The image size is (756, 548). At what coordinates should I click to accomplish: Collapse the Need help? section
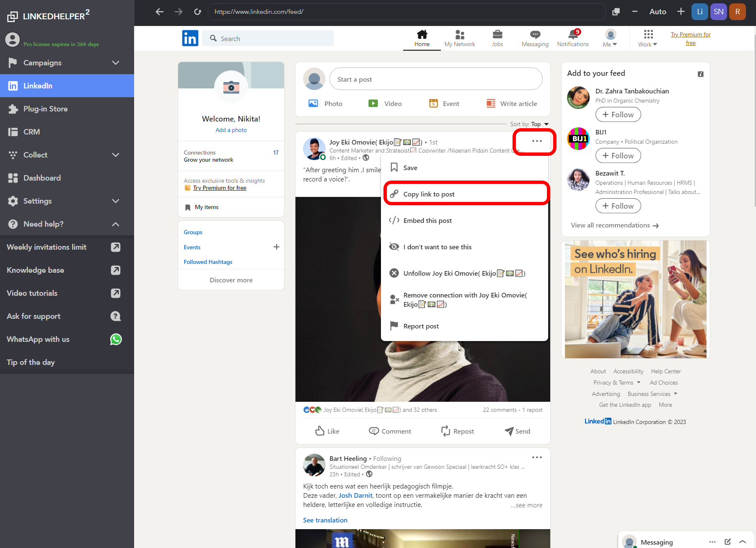[116, 224]
